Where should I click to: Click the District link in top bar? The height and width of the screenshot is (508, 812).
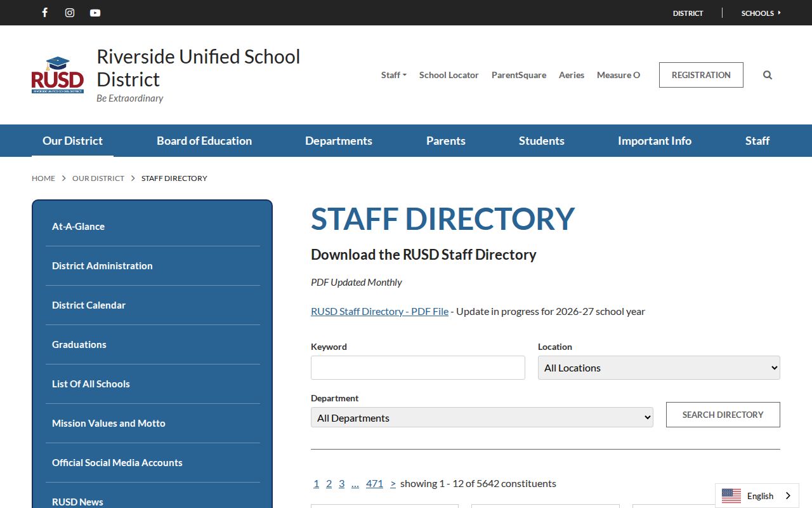pos(688,13)
